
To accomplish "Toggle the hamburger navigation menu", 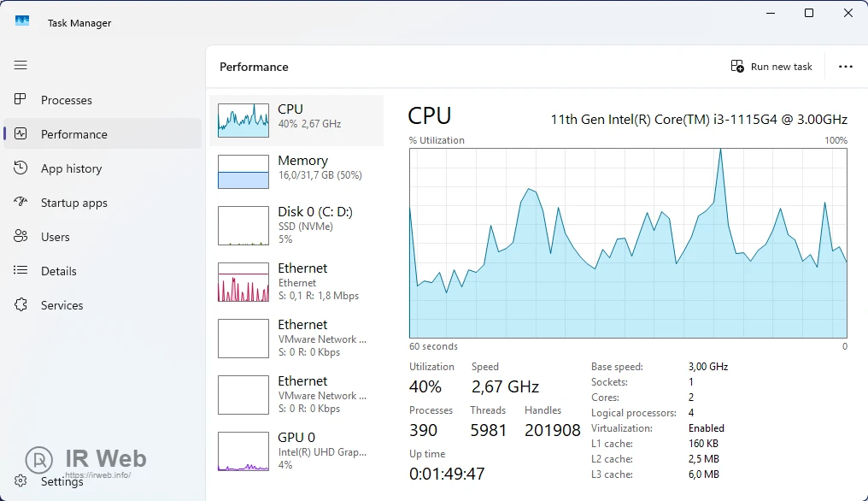I will pos(21,65).
